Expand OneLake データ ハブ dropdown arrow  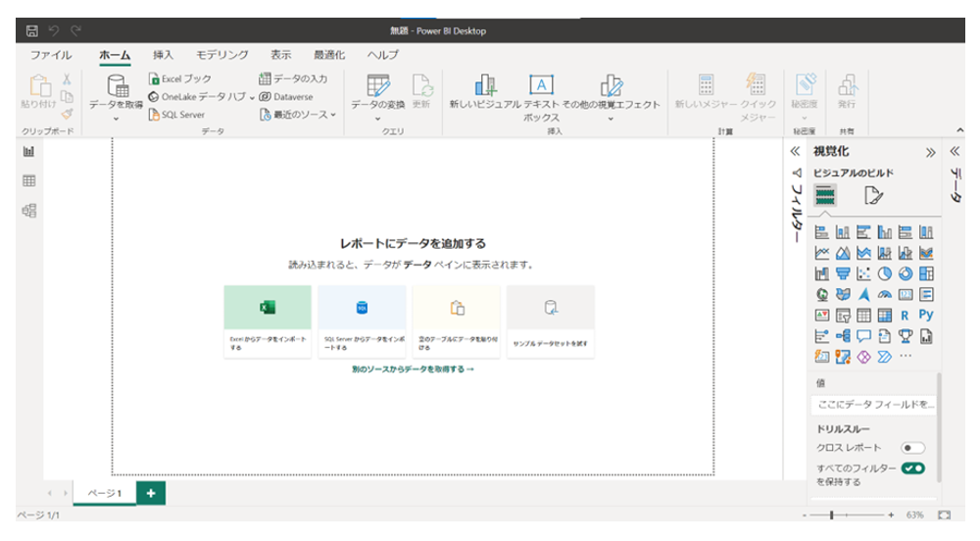[252, 97]
